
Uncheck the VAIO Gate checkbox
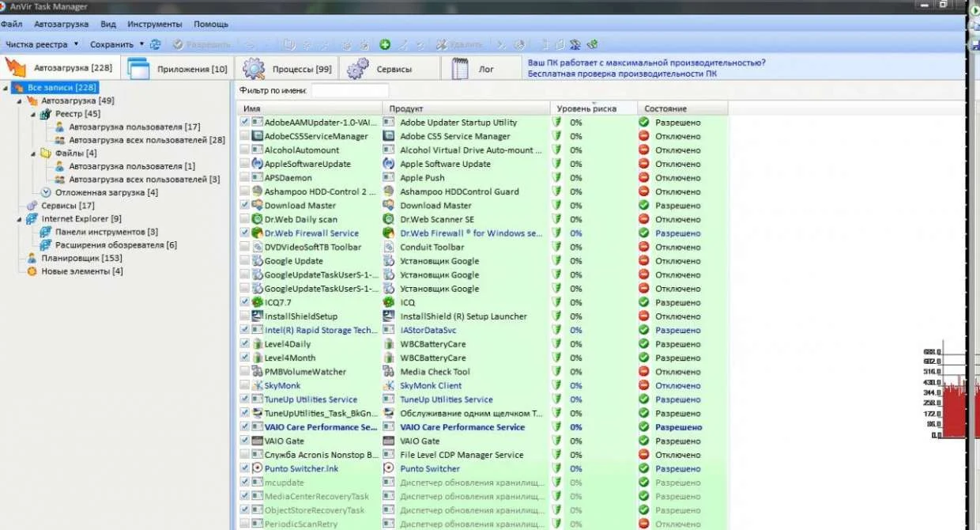[x=245, y=441]
